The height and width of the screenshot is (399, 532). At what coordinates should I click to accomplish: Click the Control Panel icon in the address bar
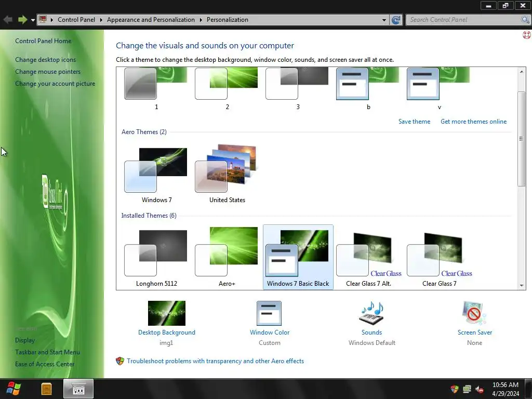tap(43, 19)
